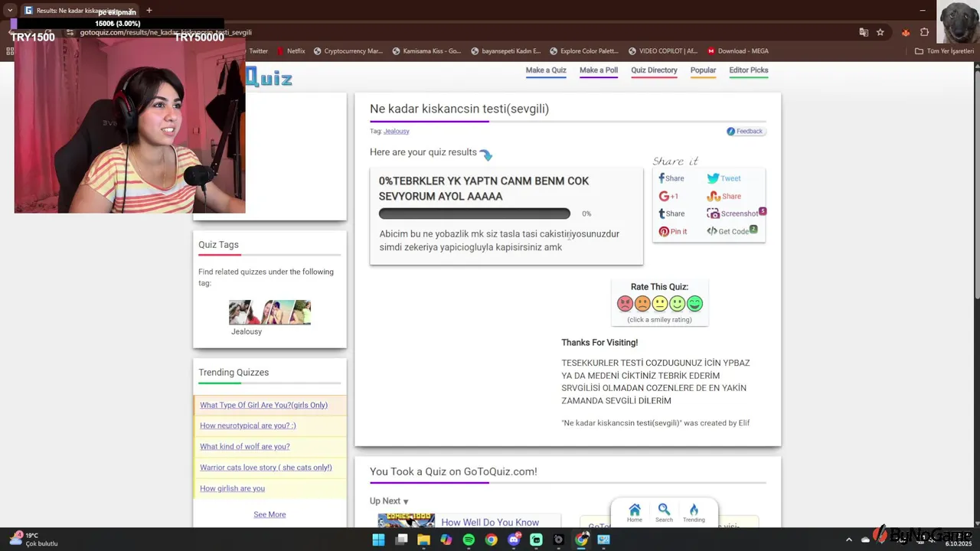The width and height of the screenshot is (980, 551).
Task: Open the browser extensions puzzle icon
Action: [x=924, y=32]
